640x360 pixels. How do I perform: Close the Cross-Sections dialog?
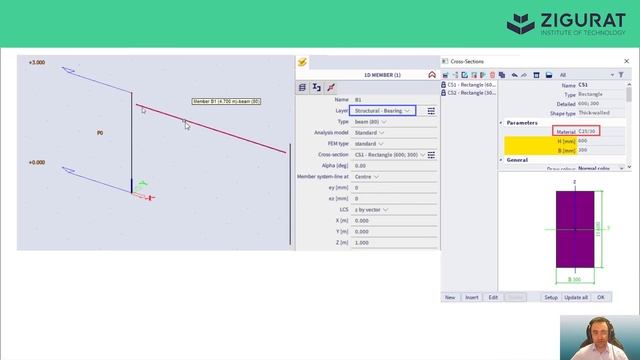click(x=627, y=61)
